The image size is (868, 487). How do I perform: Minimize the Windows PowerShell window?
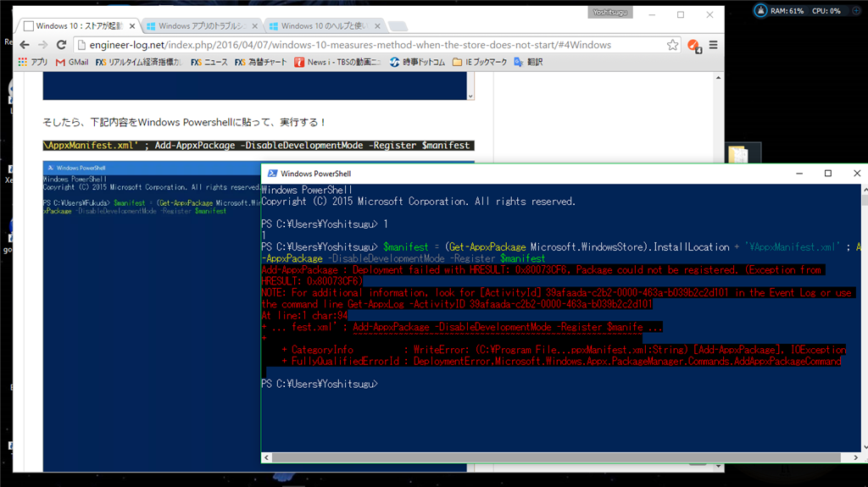point(799,174)
